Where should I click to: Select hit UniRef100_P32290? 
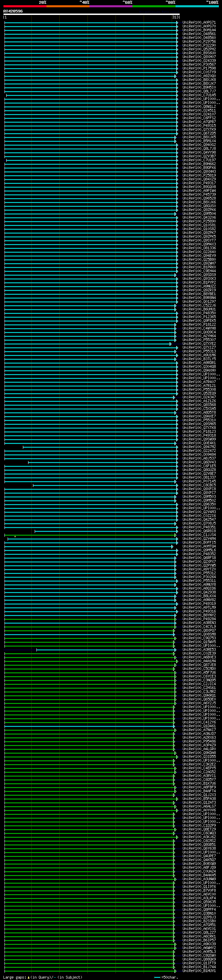pos(199,45)
